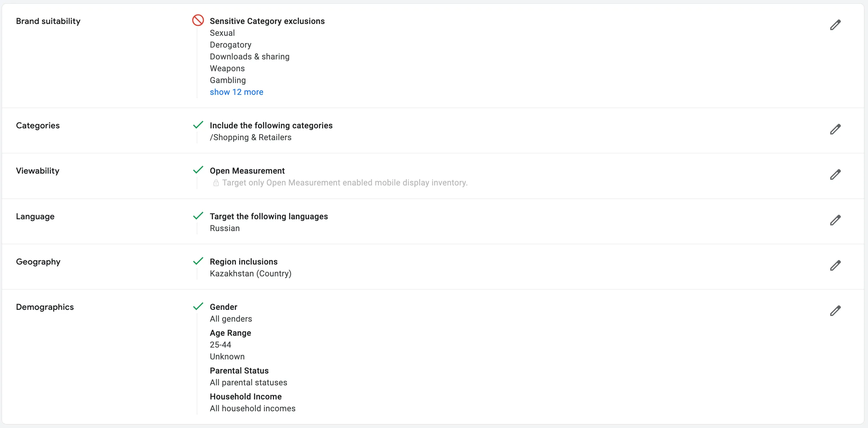Screen dimensions: 868x428
Task: Click the 'Gambling' exclusion entry
Action: pyautogui.click(x=228, y=80)
